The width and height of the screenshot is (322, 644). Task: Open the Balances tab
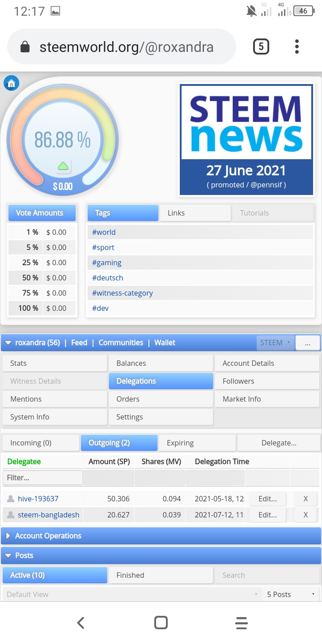click(161, 363)
